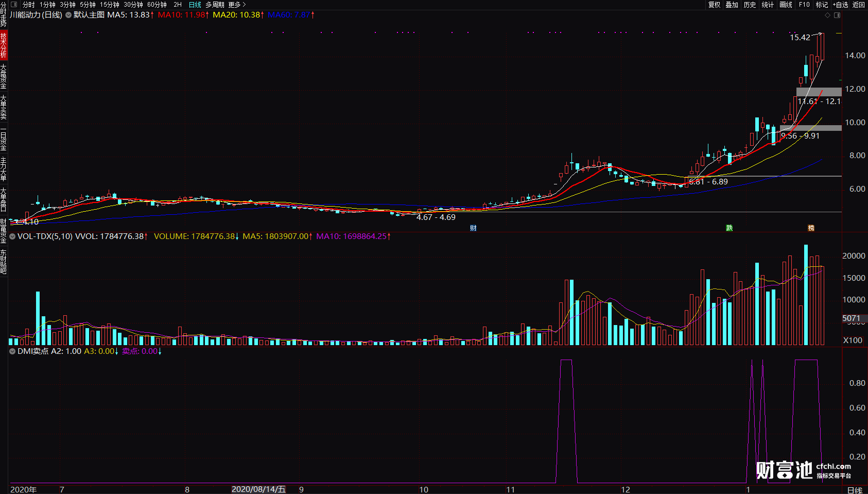Click the 11.61 - 12.1 gap label
Screen dimensions: 868x494
tap(819, 101)
